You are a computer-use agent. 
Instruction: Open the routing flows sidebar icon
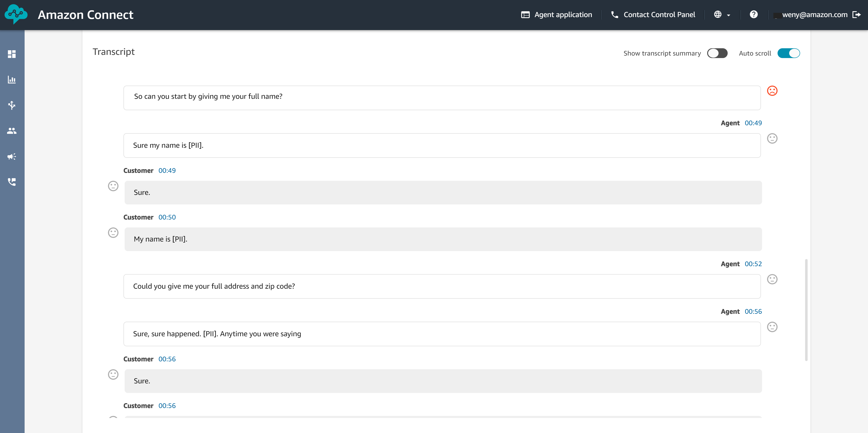point(12,105)
